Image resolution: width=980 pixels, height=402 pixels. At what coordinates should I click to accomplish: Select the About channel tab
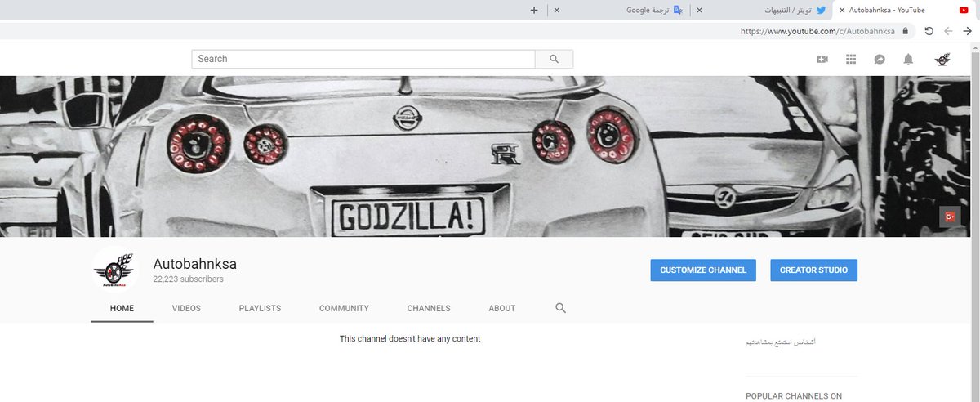pos(502,309)
